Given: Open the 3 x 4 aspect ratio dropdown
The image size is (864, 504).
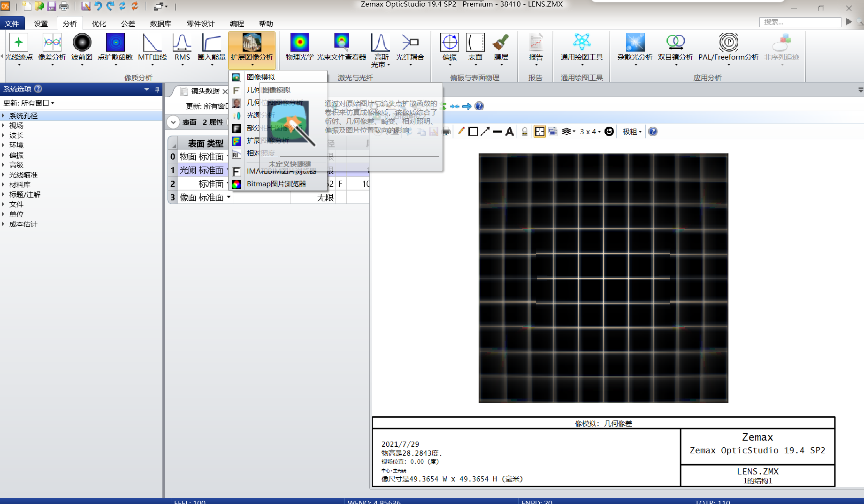Looking at the screenshot, I should [590, 131].
